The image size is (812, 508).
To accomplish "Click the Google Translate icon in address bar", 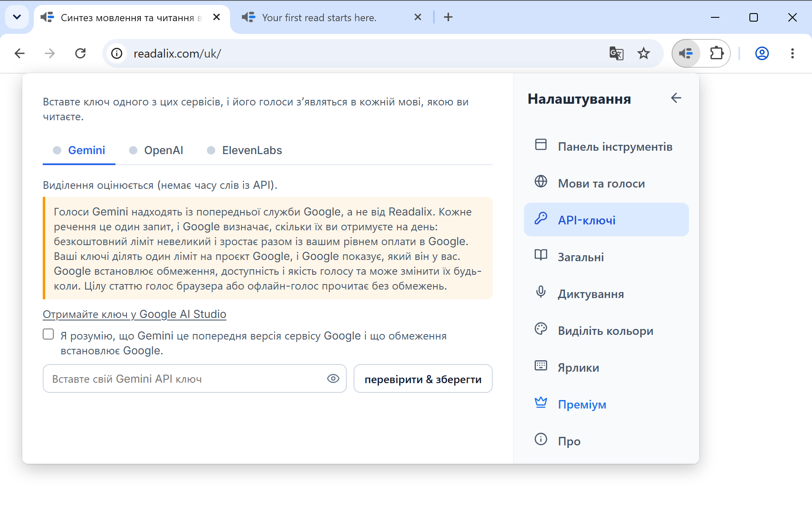I will pos(616,53).
